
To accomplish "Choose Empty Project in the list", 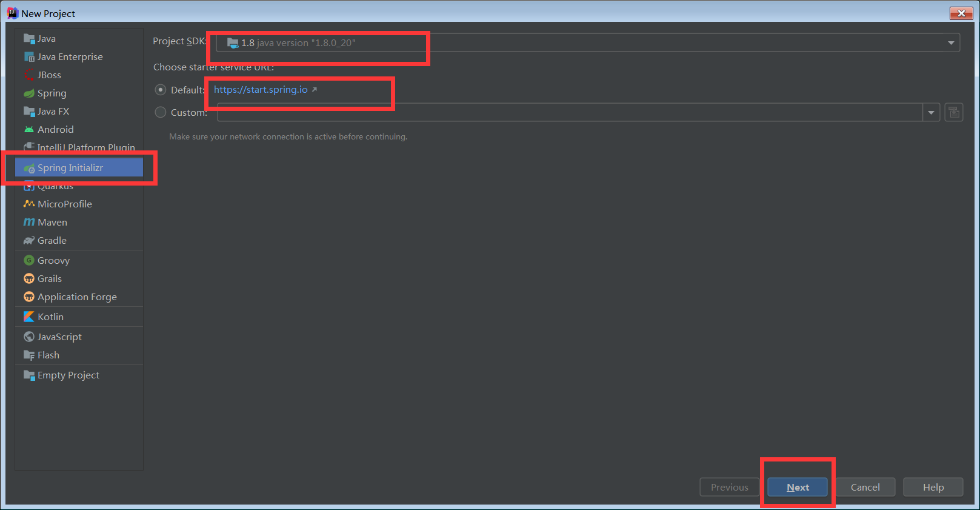I will (79, 375).
